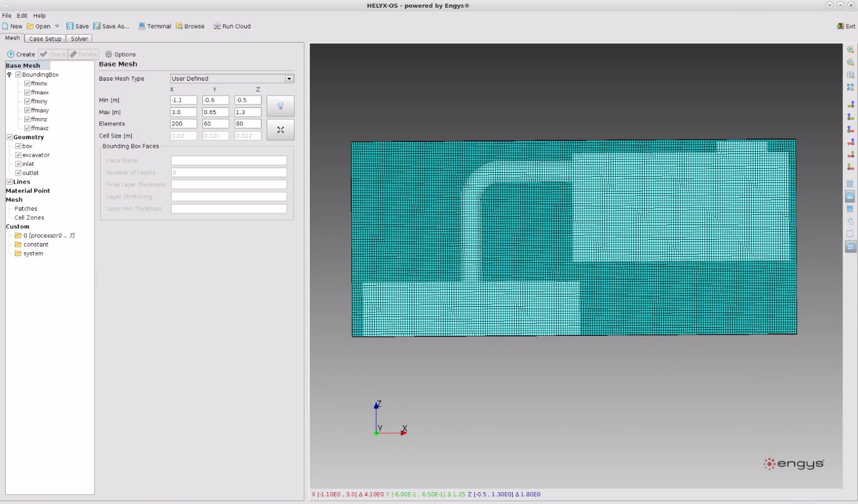Uncheck the ffminy checkbox
858x504 pixels.
click(x=27, y=101)
